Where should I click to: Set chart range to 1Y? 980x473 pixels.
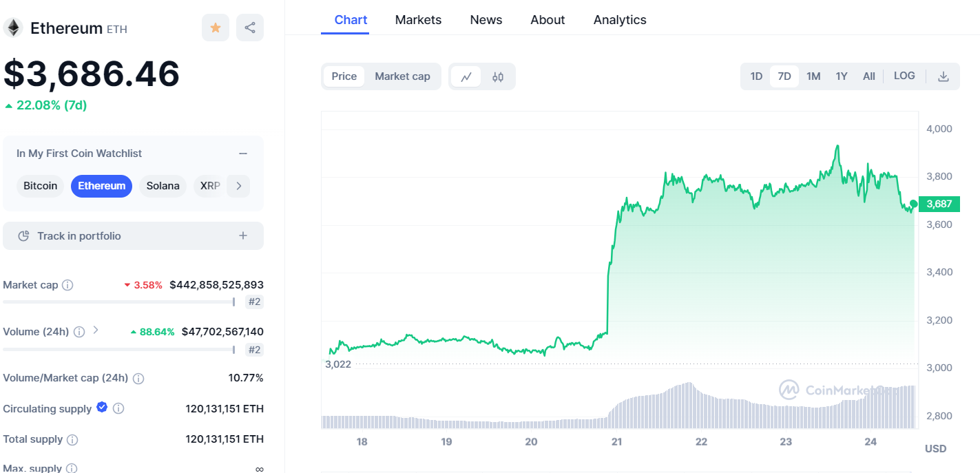click(x=842, y=76)
